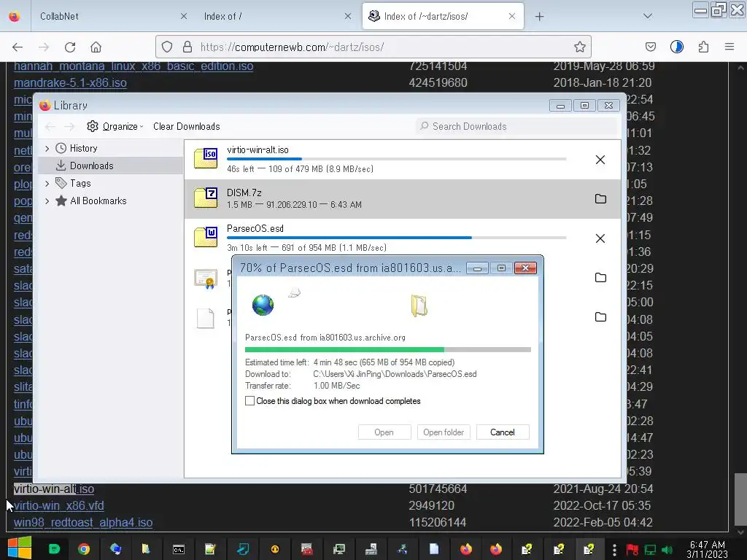Open the Organize dropdown menu
Screen dimensions: 747x560
[115, 126]
